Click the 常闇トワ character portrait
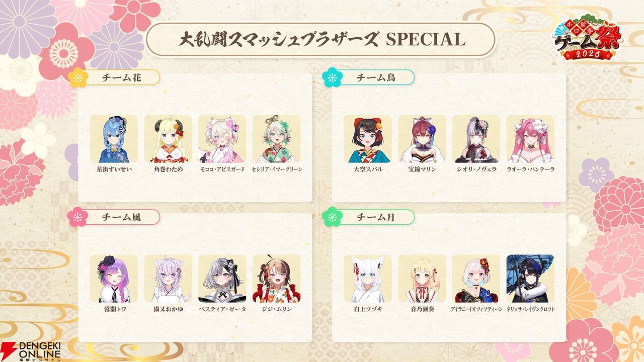Viewport: 644px width, 362px height. point(114,279)
